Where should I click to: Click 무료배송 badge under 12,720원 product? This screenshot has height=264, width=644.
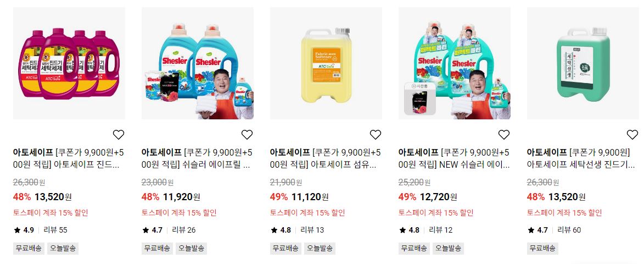click(415, 249)
